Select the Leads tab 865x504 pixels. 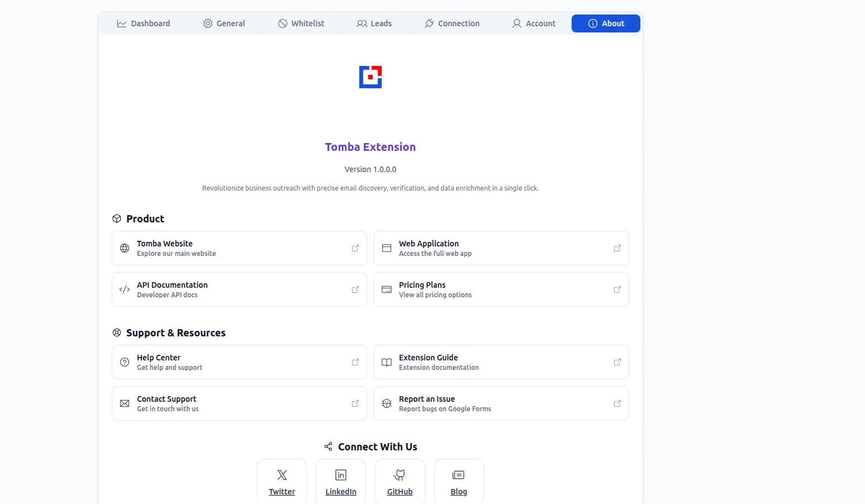(x=374, y=23)
